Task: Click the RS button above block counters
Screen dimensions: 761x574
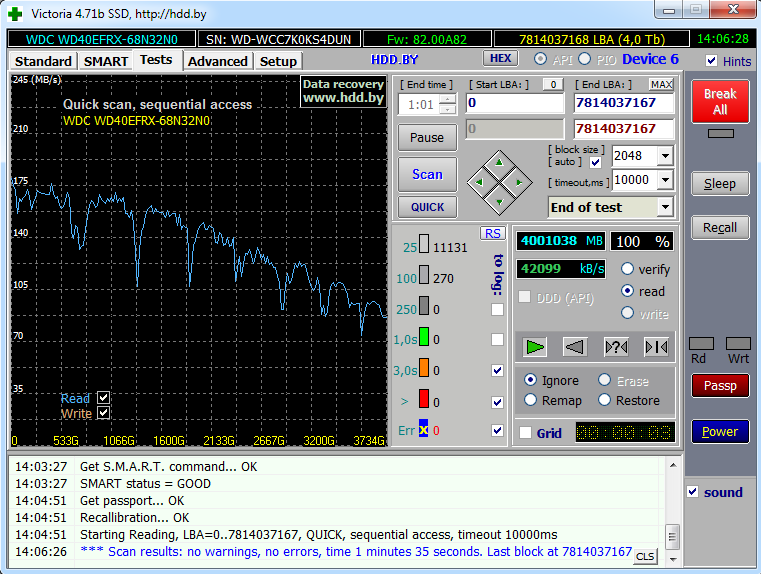Action: click(492, 233)
